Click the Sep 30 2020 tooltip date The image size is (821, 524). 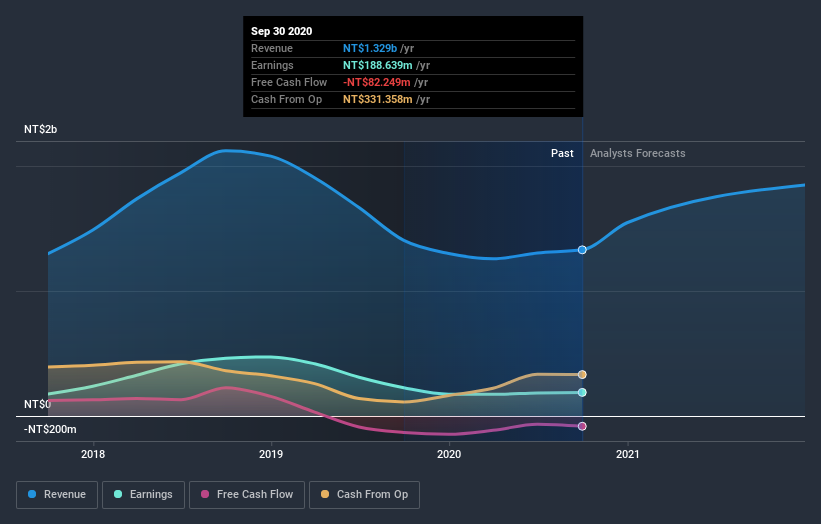(282, 31)
